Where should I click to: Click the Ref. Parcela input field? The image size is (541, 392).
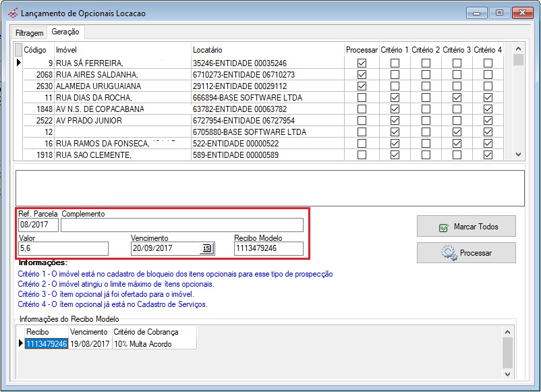point(38,225)
